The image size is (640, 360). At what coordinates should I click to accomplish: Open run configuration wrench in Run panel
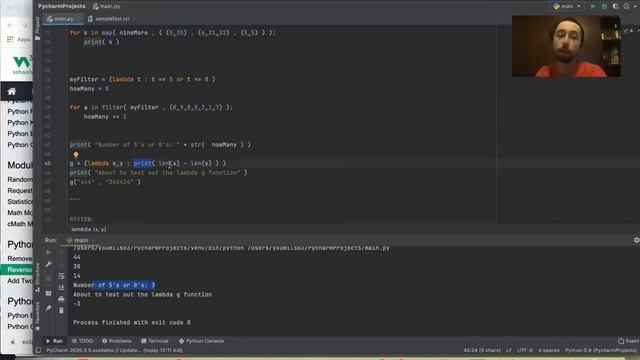point(49,264)
